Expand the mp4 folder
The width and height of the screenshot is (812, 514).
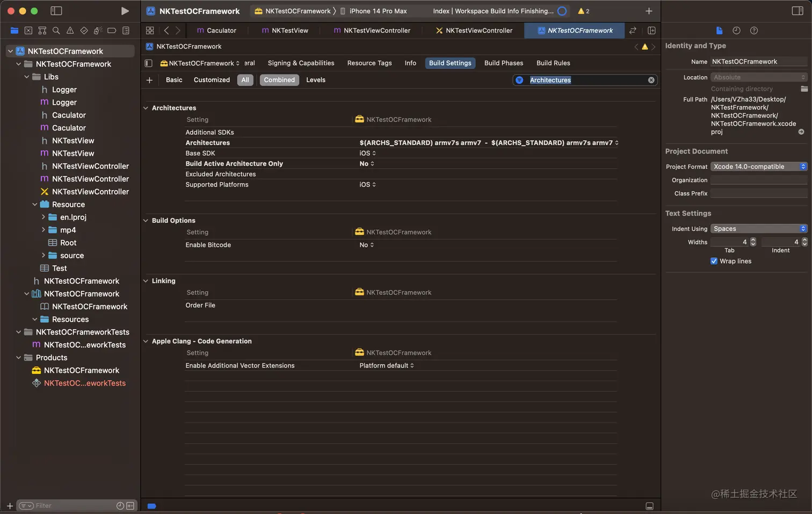[x=44, y=230]
